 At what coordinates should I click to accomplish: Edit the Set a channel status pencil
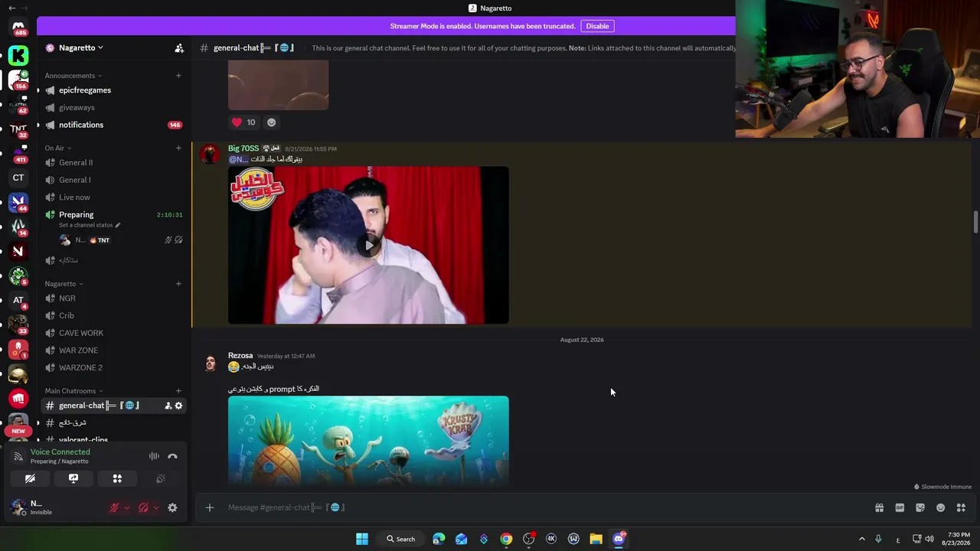click(x=117, y=225)
